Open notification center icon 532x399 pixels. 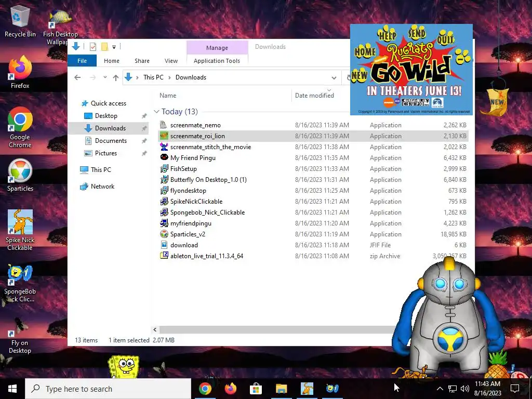point(515,389)
